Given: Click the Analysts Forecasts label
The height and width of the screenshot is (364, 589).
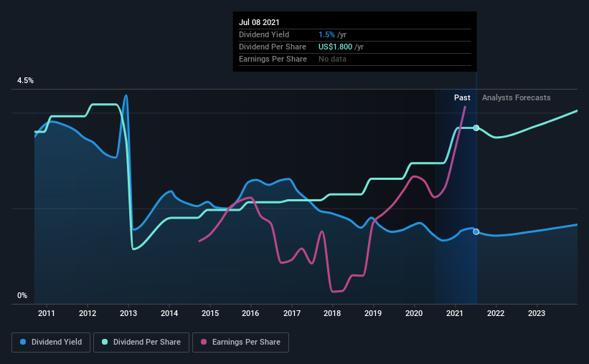Looking at the screenshot, I should [516, 97].
